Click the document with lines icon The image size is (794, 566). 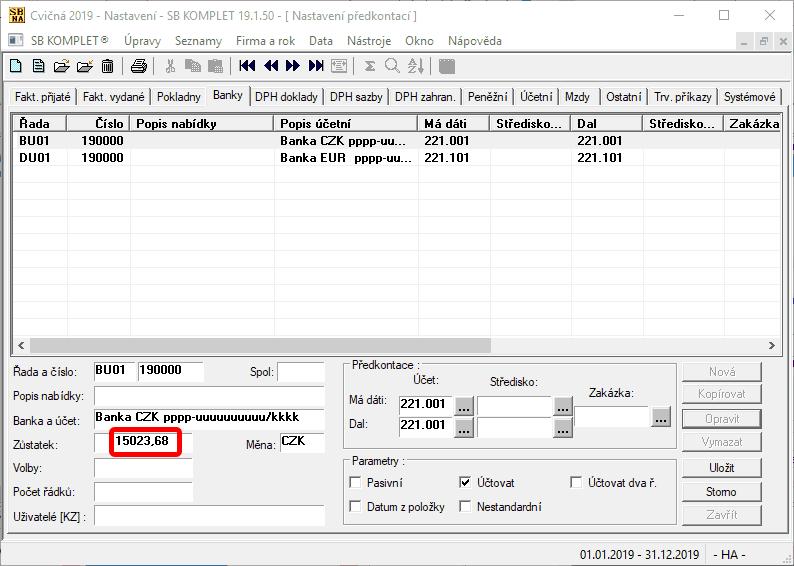(x=38, y=66)
